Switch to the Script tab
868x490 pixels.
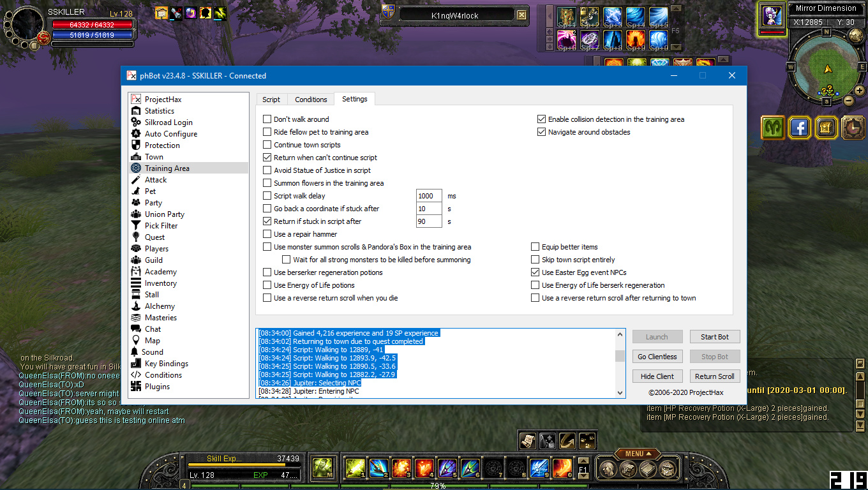coord(271,100)
